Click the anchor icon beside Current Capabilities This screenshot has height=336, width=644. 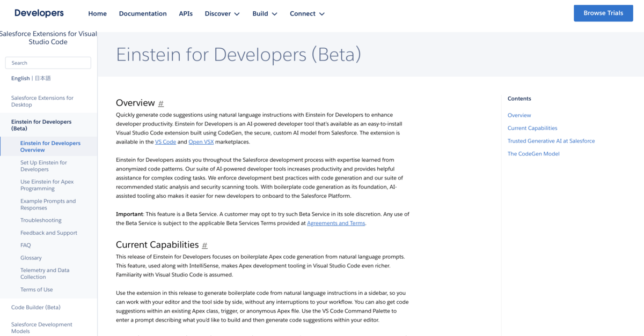(x=204, y=245)
